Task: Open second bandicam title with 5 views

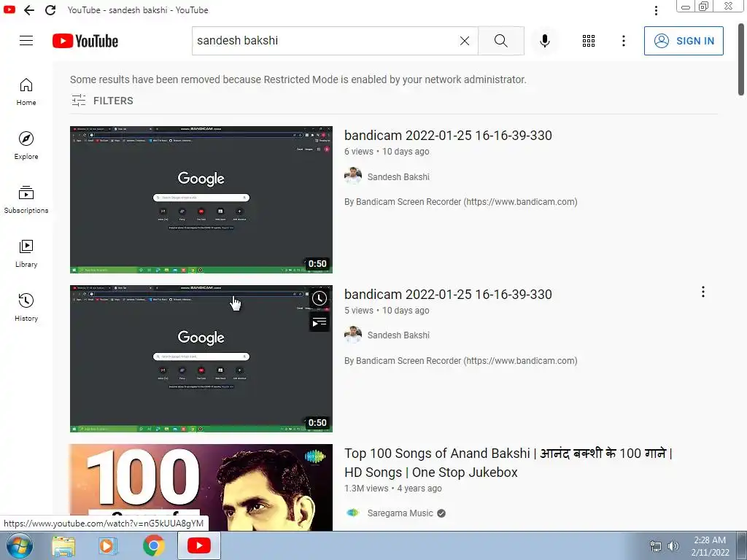Action: tap(448, 295)
